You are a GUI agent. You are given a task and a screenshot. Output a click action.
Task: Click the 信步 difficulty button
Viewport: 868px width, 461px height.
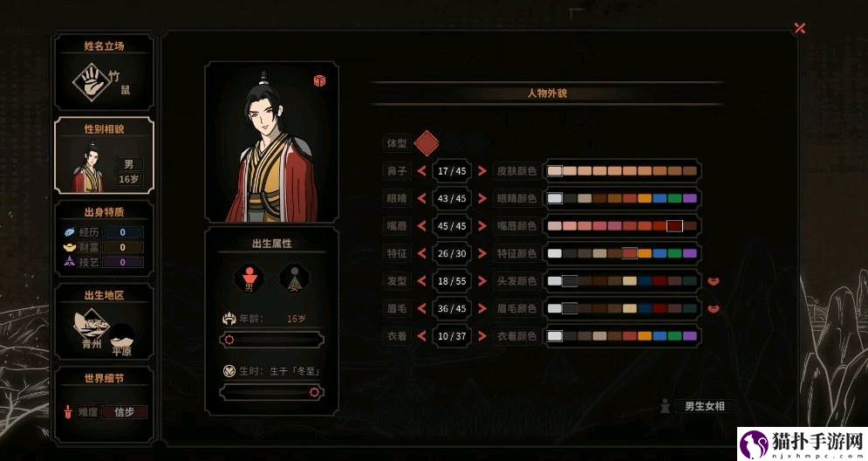pyautogui.click(x=124, y=412)
